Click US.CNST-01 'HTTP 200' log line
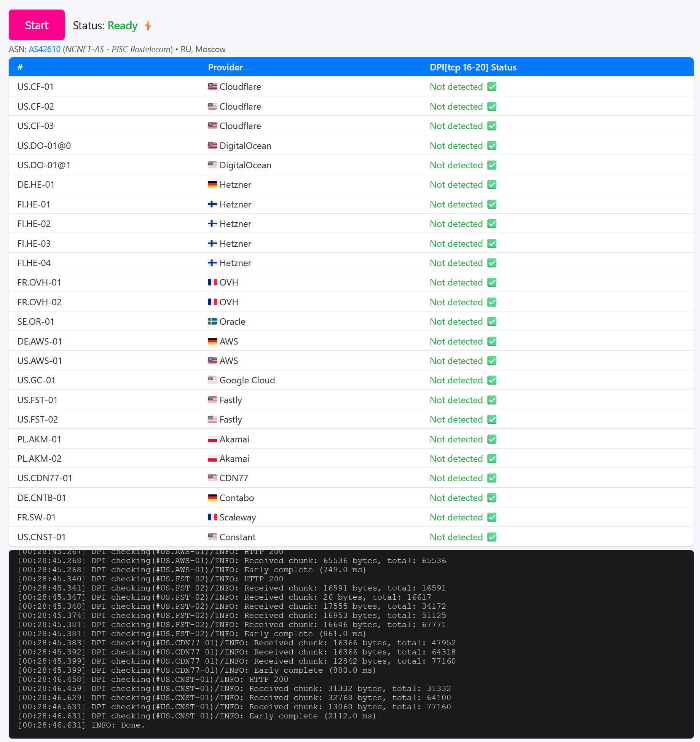The image size is (700, 742). point(153,680)
